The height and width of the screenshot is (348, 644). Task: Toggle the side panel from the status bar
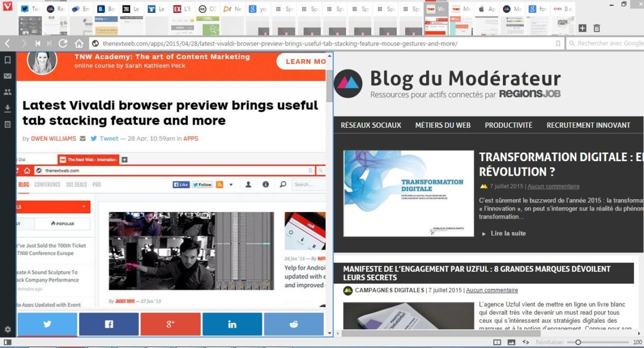point(8,342)
